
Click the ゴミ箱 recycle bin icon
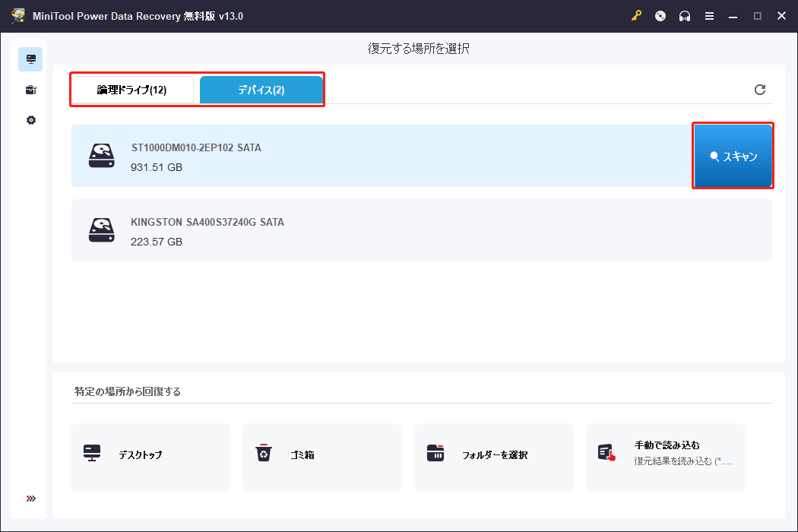click(x=264, y=453)
